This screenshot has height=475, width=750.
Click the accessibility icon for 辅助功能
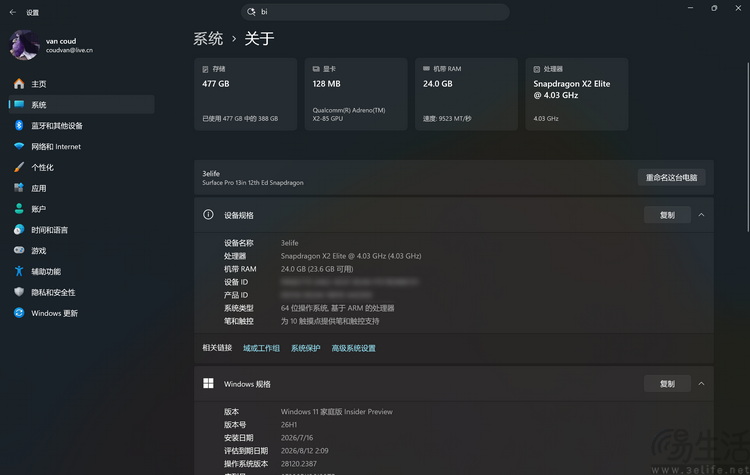pos(19,271)
